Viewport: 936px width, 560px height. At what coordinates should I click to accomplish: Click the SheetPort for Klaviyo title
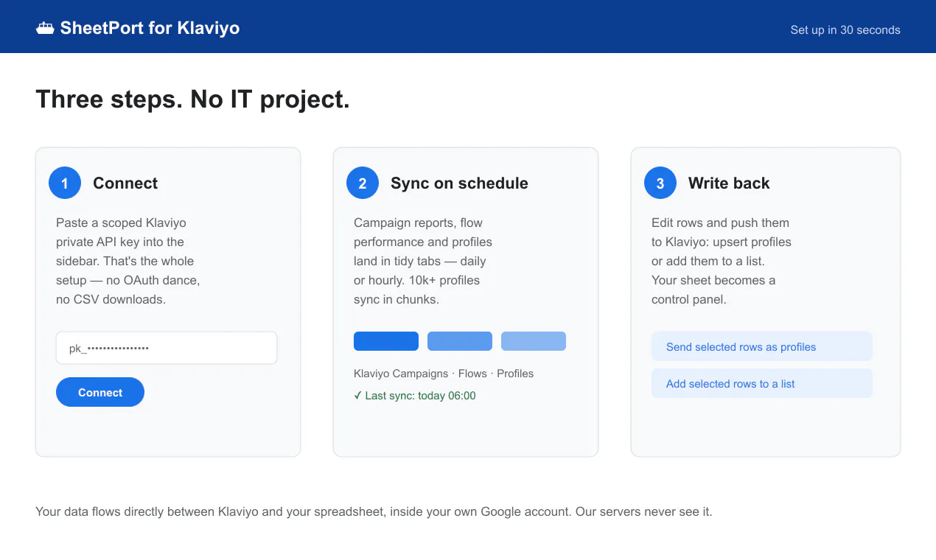(x=150, y=29)
